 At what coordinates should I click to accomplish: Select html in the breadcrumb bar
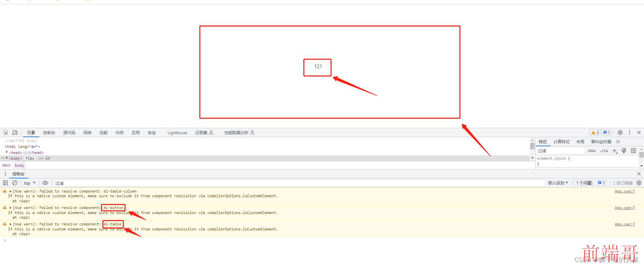click(x=6, y=165)
